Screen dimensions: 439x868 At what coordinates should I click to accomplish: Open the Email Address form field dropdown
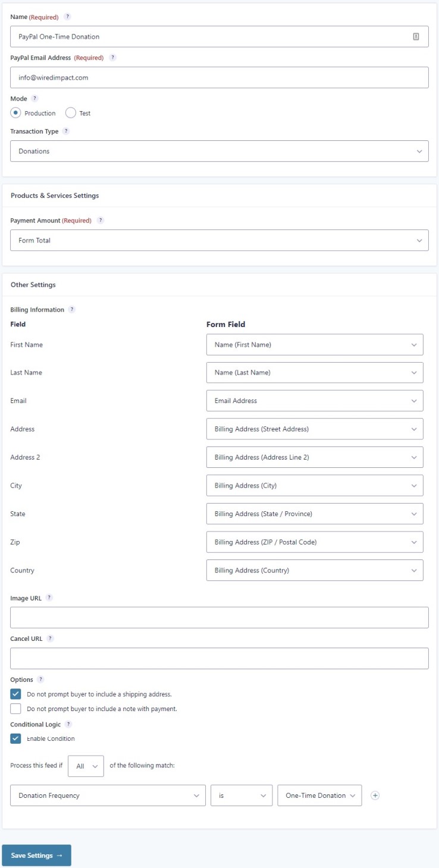(x=315, y=401)
